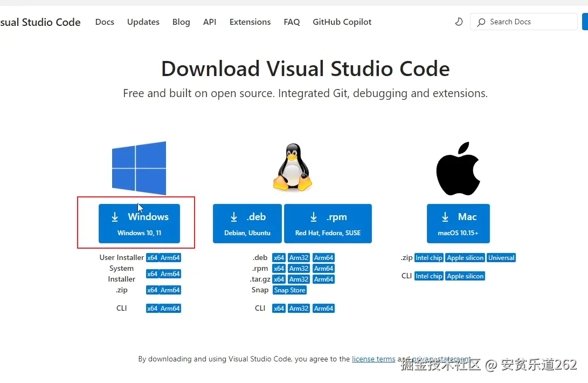Select User Installer x64 download
The height and width of the screenshot is (383, 588).
152,258
